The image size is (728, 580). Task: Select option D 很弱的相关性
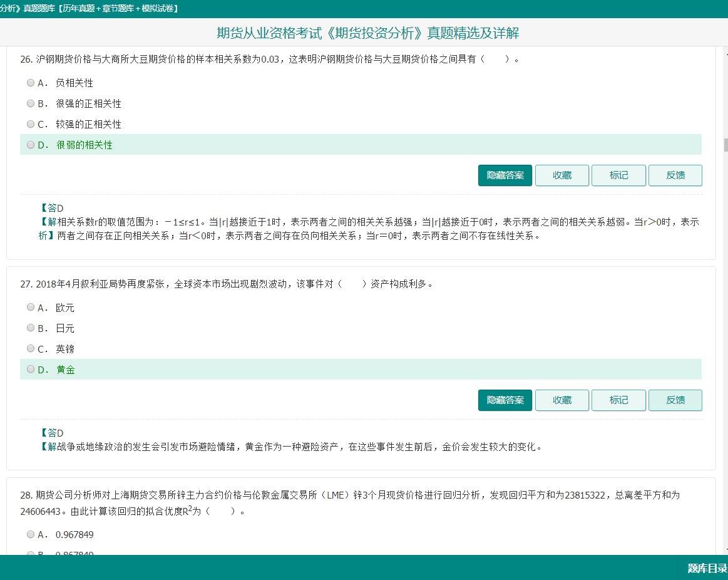(31, 145)
